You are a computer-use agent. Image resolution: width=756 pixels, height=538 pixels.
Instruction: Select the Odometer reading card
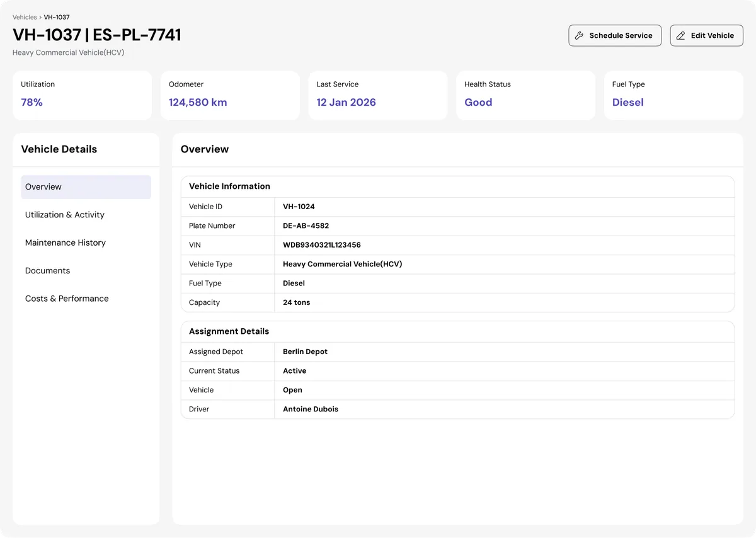[229, 95]
